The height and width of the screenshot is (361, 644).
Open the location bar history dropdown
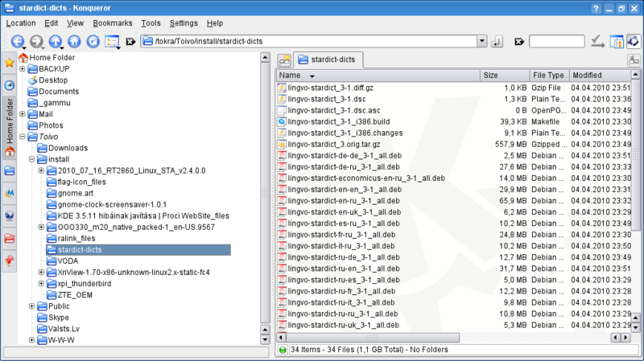[481, 42]
